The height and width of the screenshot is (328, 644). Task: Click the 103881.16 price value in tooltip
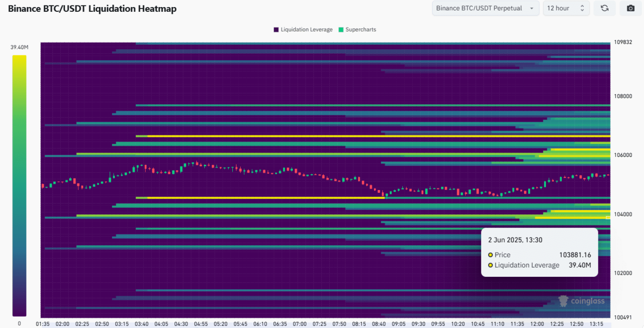[x=575, y=255]
